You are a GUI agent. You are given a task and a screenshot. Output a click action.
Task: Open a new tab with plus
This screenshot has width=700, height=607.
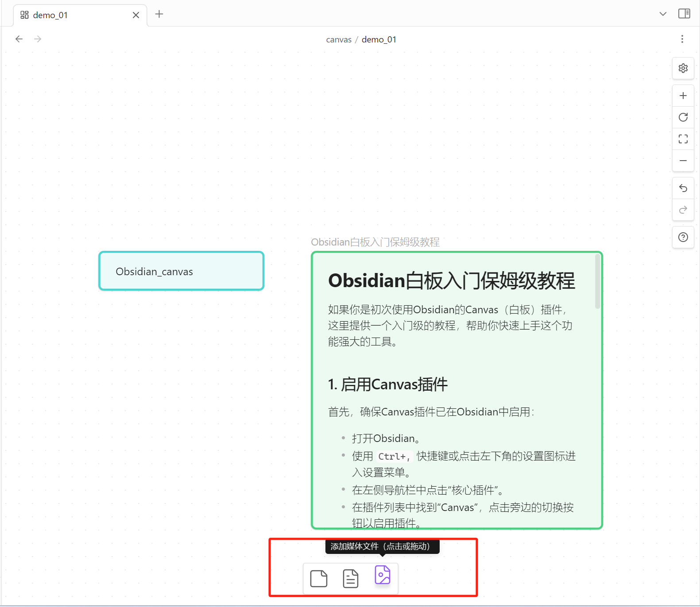[159, 14]
